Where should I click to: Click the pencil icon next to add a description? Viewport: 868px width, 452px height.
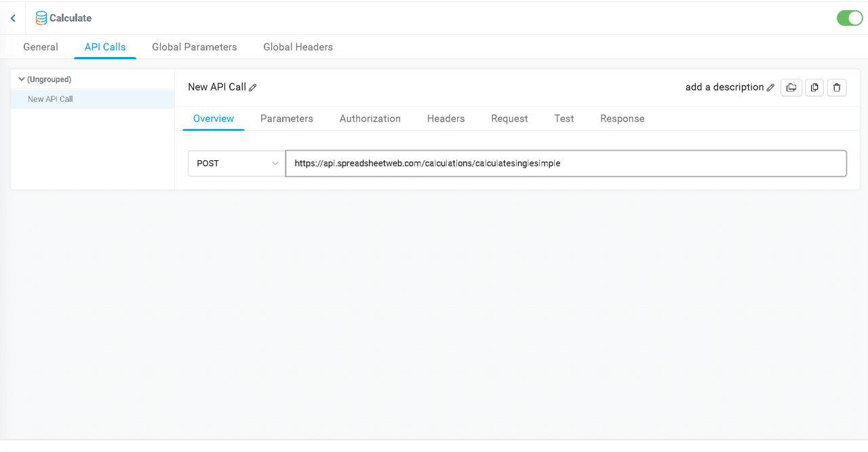pos(771,88)
